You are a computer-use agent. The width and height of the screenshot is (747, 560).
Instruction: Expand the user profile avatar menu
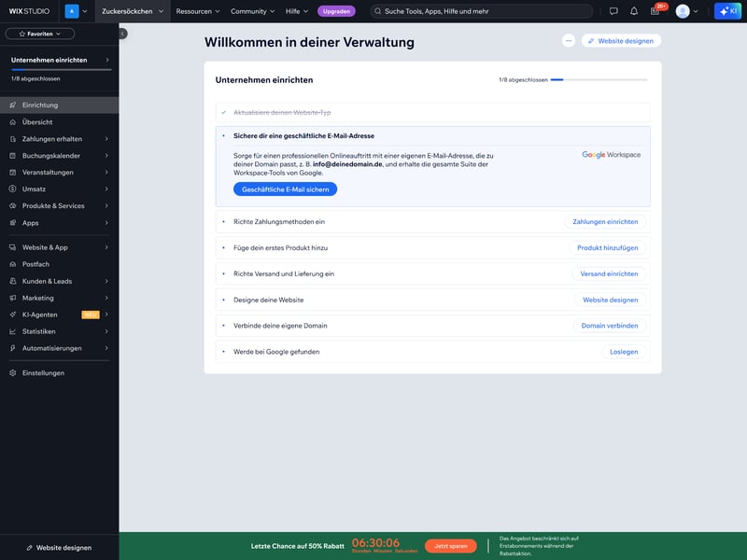(x=687, y=11)
